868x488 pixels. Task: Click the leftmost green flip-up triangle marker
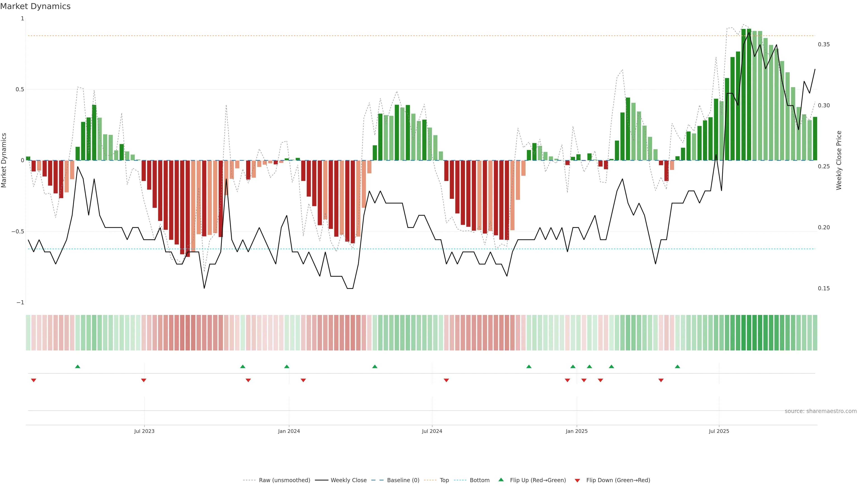(x=78, y=366)
